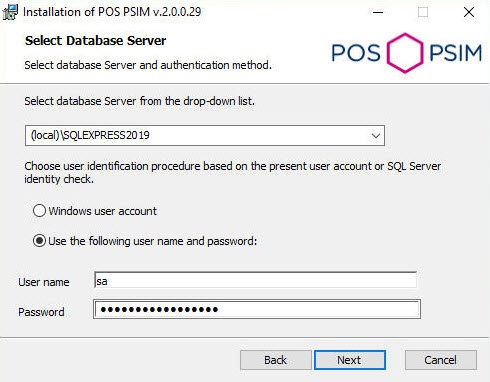
Task: Close the installer with the X button
Action: pyautogui.click(x=469, y=12)
